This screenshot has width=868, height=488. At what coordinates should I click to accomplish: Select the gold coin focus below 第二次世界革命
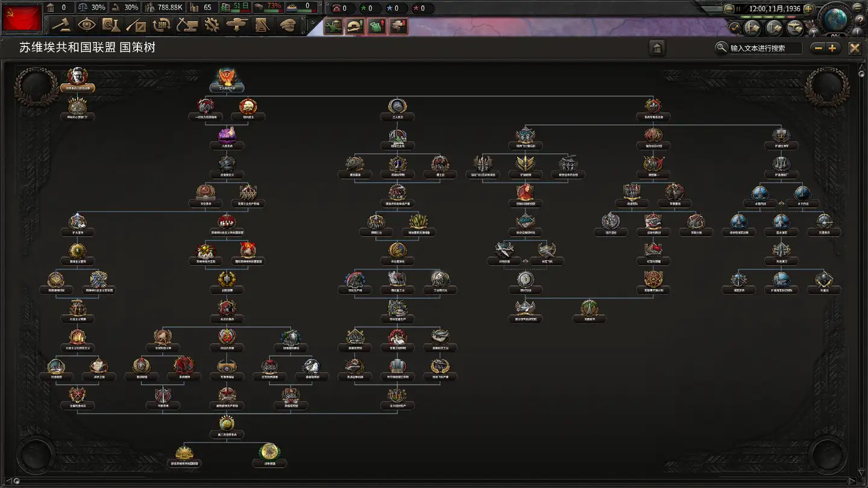click(269, 452)
